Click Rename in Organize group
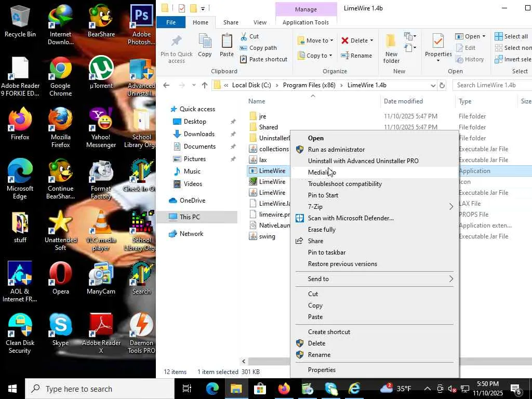The image size is (532, 399). tap(356, 55)
